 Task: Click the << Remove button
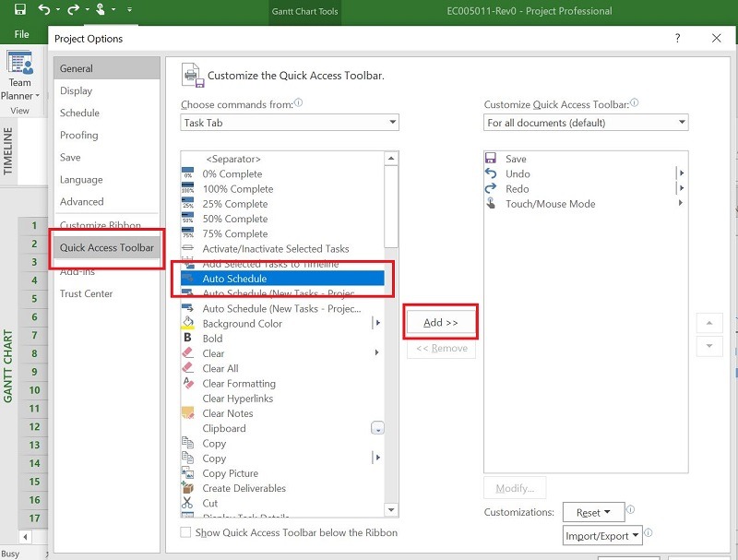442,348
